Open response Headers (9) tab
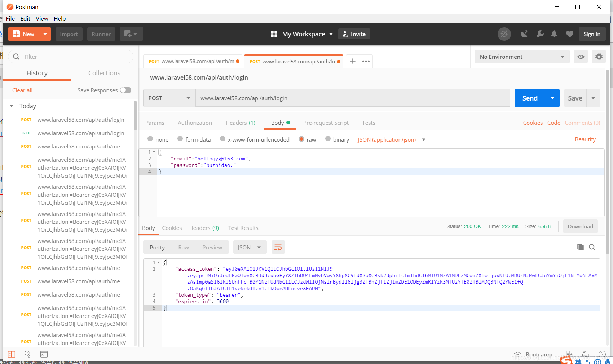This screenshot has width=613, height=364. pos(204,228)
